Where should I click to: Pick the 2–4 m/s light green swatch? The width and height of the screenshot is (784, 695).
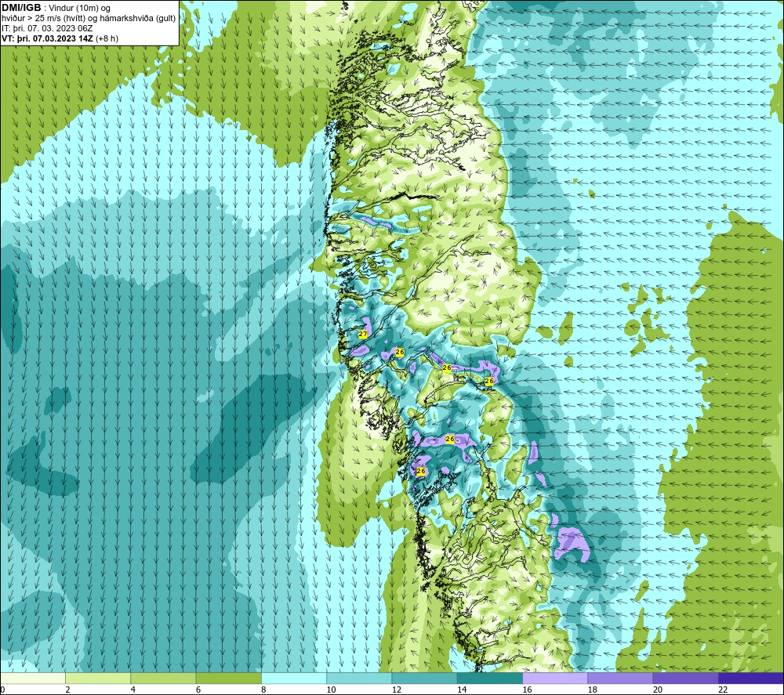click(x=98, y=678)
